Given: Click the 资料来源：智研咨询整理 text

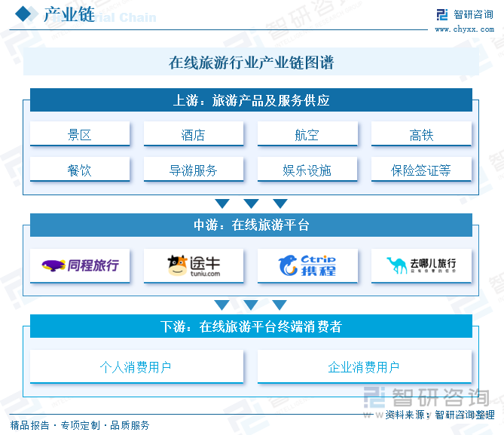Looking at the screenshot, I should 440,415.
